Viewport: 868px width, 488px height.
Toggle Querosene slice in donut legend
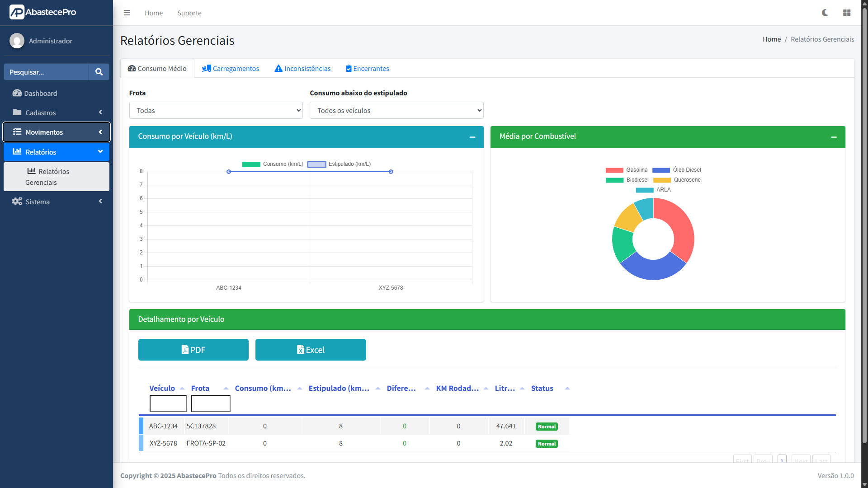pyautogui.click(x=677, y=180)
